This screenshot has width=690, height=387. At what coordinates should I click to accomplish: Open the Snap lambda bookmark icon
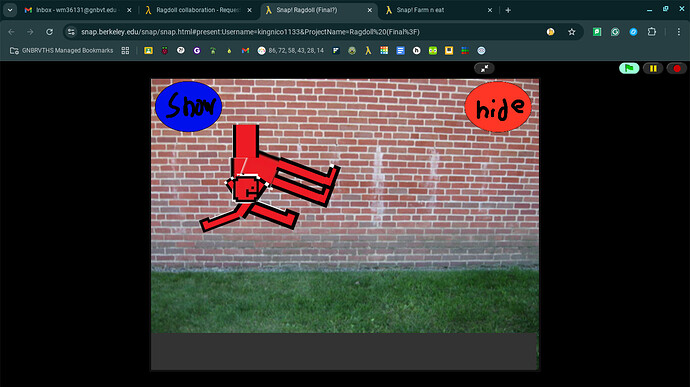[368, 51]
